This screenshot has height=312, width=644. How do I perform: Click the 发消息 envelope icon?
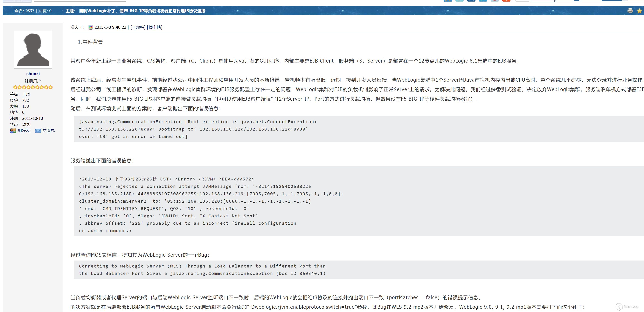(38, 131)
